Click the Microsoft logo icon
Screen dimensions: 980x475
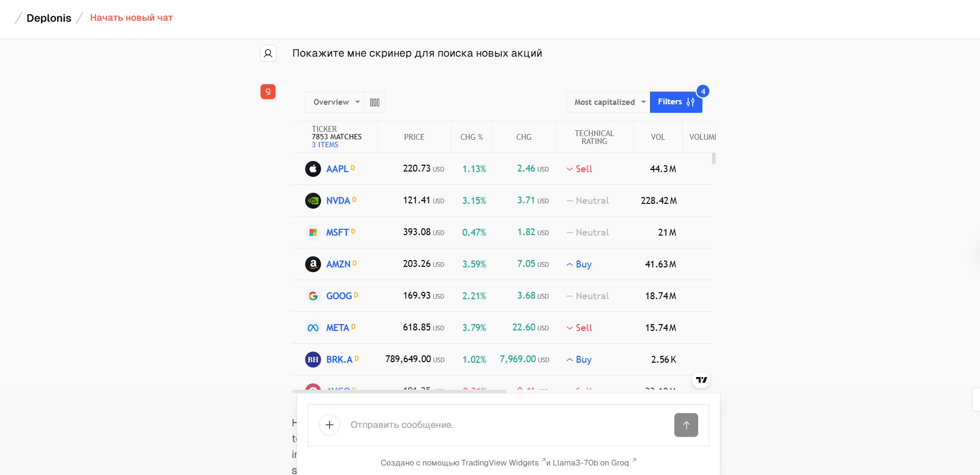point(313,232)
